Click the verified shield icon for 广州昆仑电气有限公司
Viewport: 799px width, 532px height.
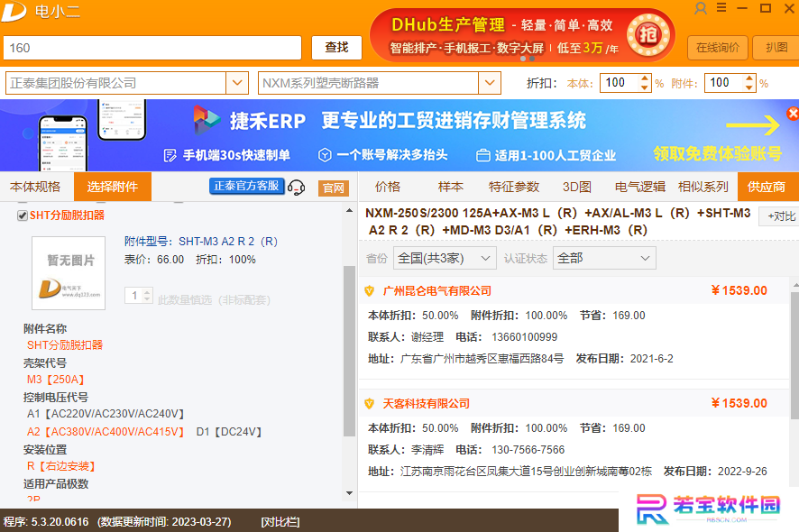click(x=370, y=291)
